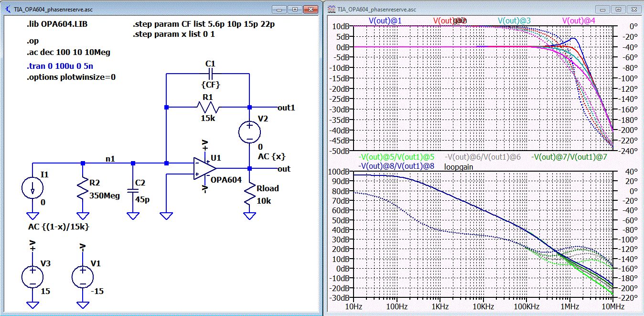Select the current source I1 symbol
Viewport: 644px width, 316px height.
click(x=32, y=189)
